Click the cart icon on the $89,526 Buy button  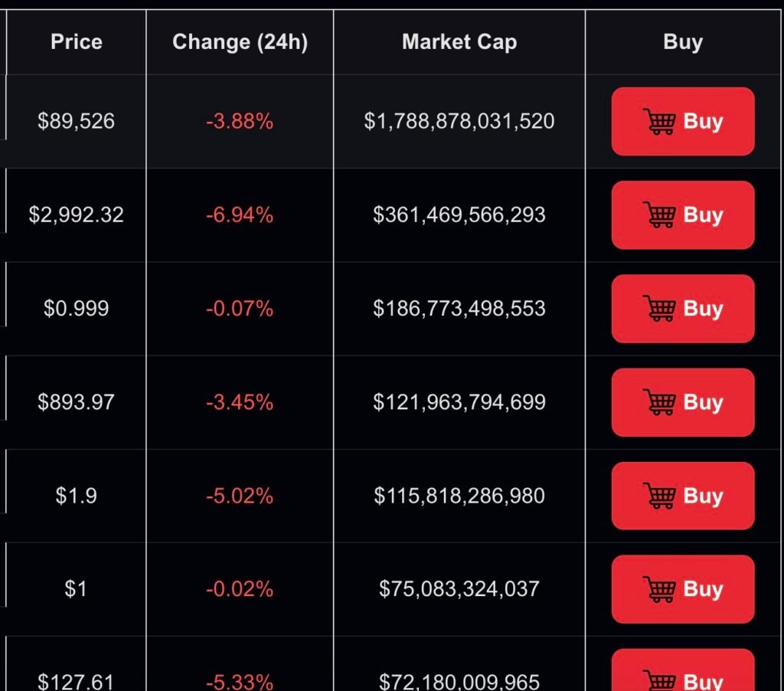(659, 121)
